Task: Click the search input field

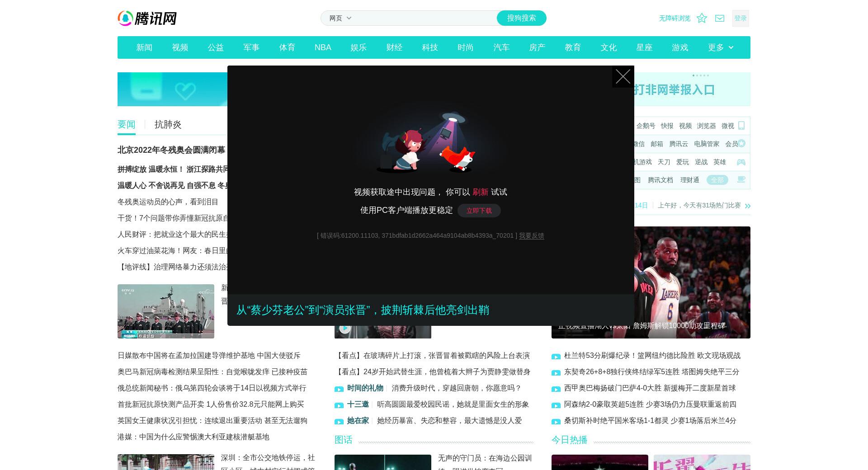Action: [425, 18]
